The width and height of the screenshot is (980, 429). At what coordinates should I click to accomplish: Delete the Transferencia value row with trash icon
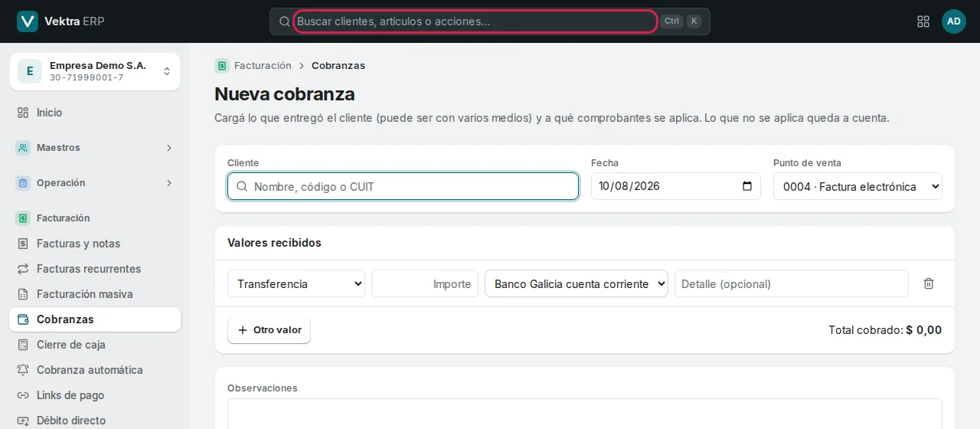tap(929, 283)
